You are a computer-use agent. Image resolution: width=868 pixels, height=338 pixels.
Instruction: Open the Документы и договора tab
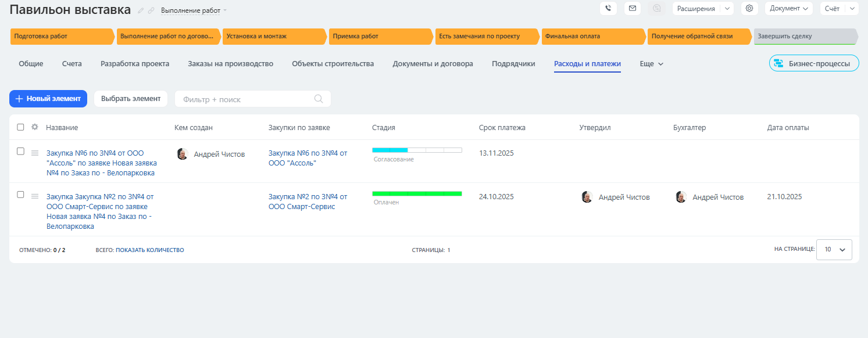click(x=433, y=64)
